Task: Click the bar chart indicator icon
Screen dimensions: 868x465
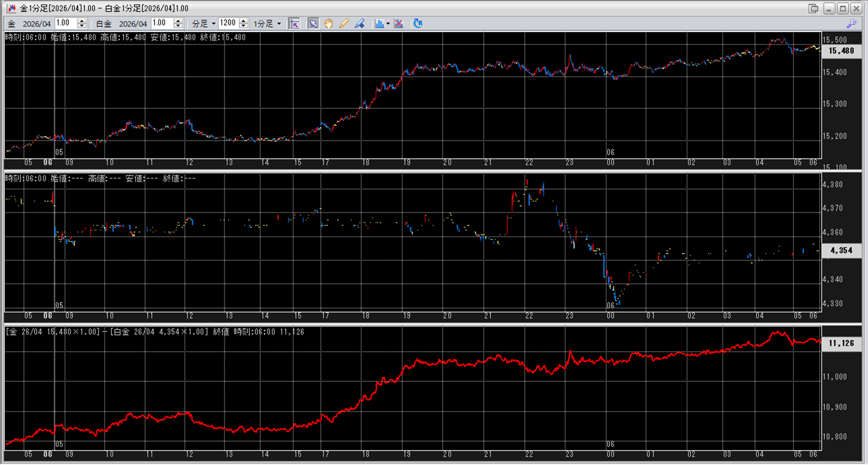Action: [x=379, y=24]
